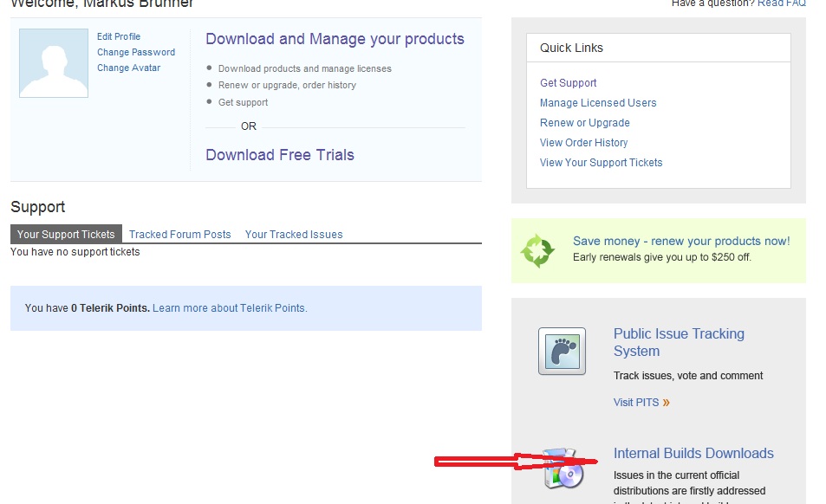
Task: Click 'Track issues, vote and comment' text
Action: [688, 376]
